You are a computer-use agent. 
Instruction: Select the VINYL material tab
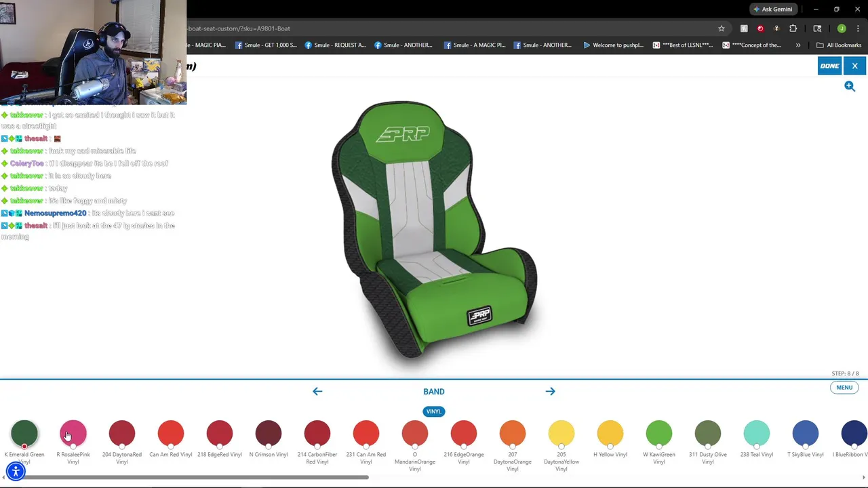(x=433, y=411)
